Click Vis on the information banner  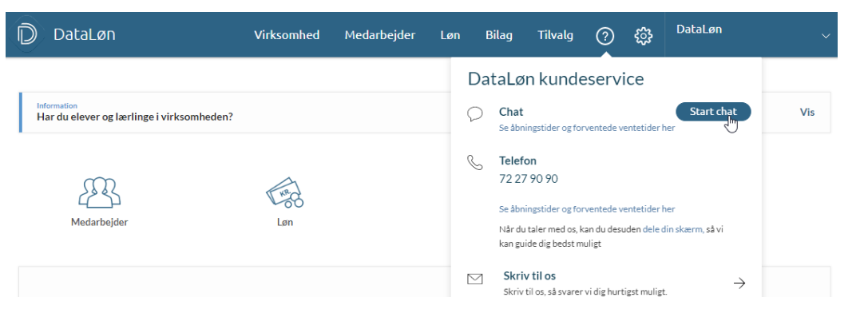(807, 113)
